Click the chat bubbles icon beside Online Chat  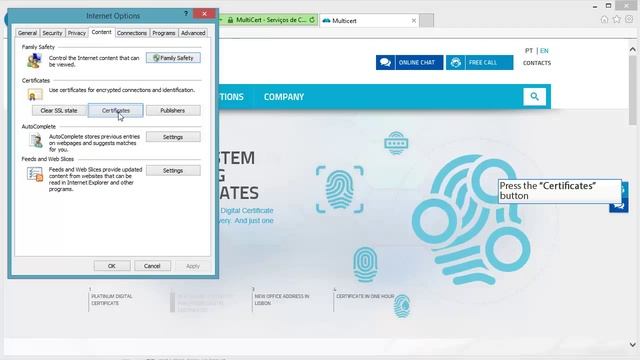point(385,62)
